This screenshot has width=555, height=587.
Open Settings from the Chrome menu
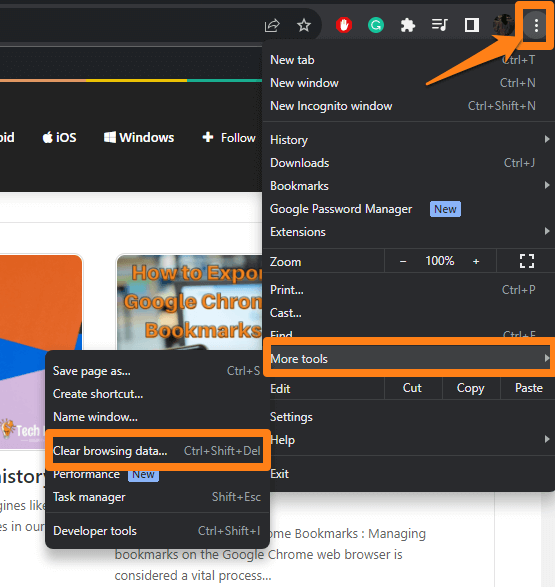click(412, 417)
